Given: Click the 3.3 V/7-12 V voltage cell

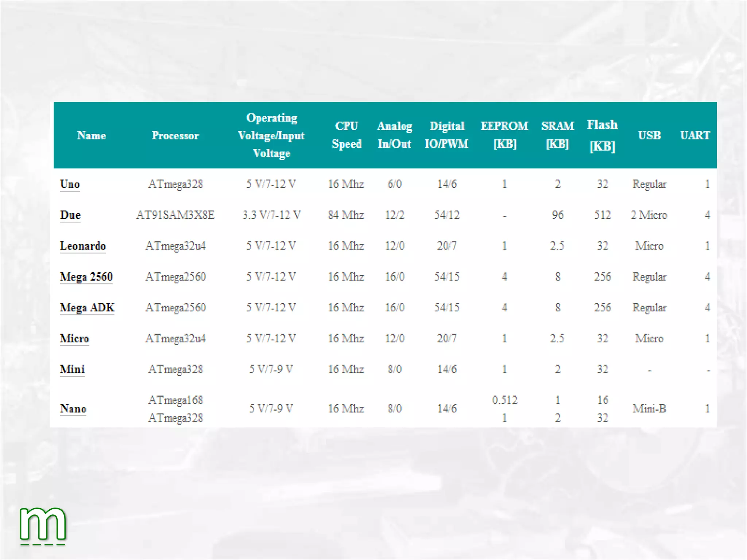Looking at the screenshot, I should tap(271, 215).
